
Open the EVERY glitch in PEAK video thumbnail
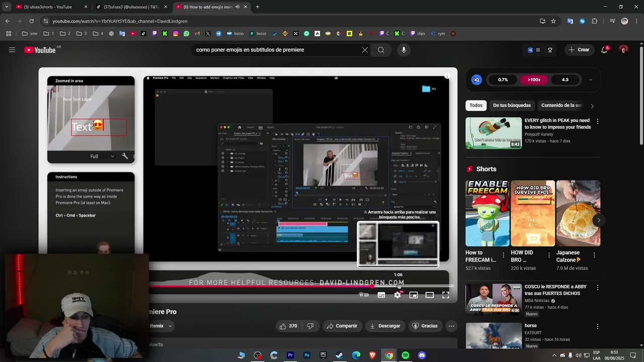tap(494, 133)
